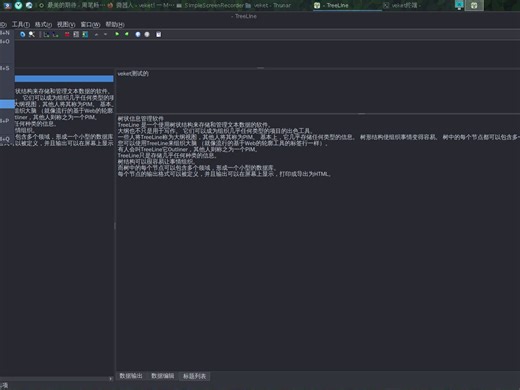Click the blue-green book toolbar icon
The height and width of the screenshot is (390, 520).
pyautogui.click(x=85, y=34)
